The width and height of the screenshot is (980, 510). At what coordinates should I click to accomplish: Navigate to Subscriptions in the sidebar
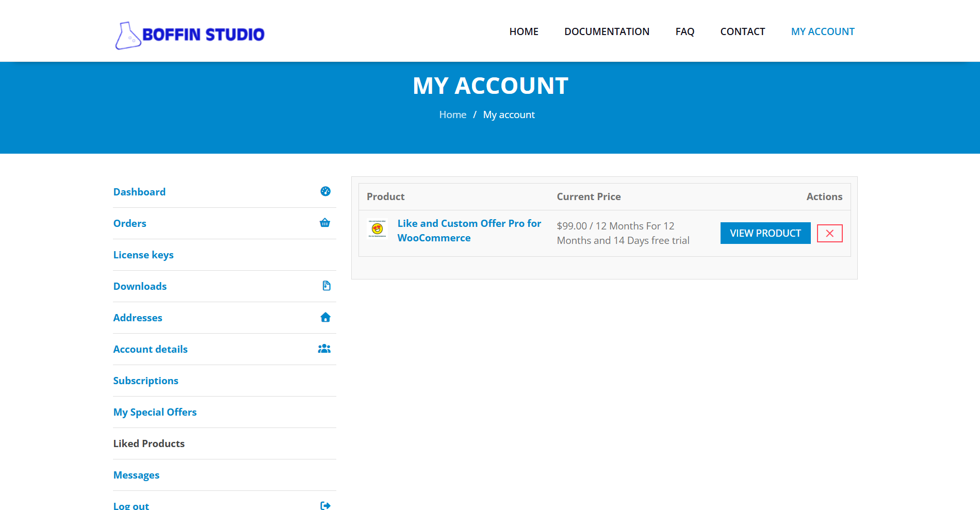145,381
